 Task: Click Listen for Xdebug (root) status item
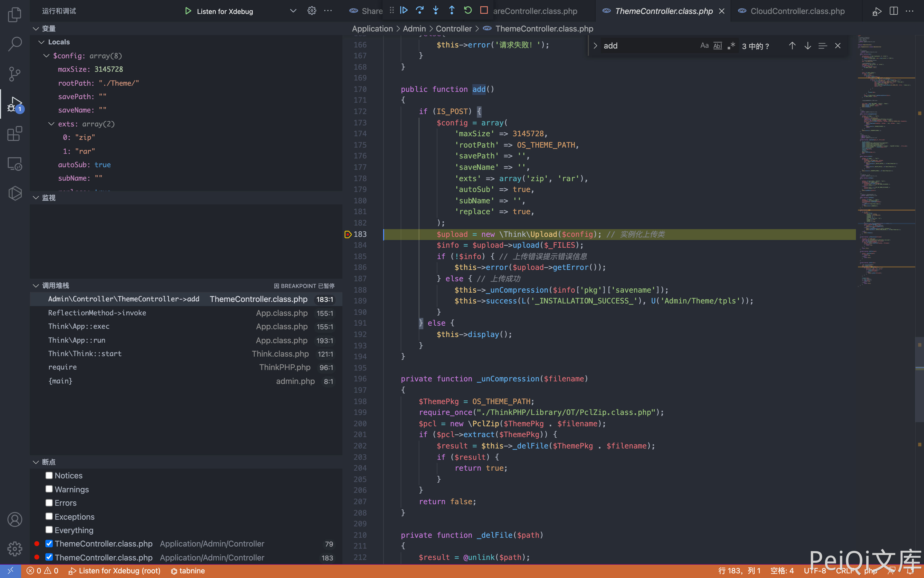(x=114, y=571)
